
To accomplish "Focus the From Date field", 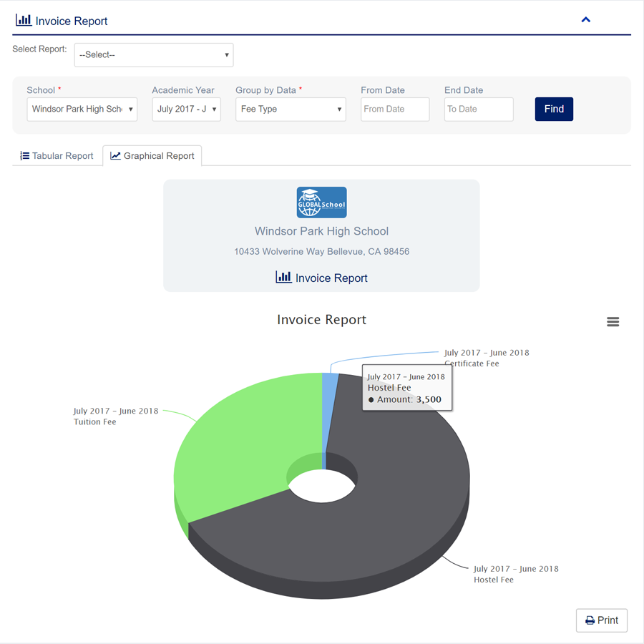I will click(395, 109).
